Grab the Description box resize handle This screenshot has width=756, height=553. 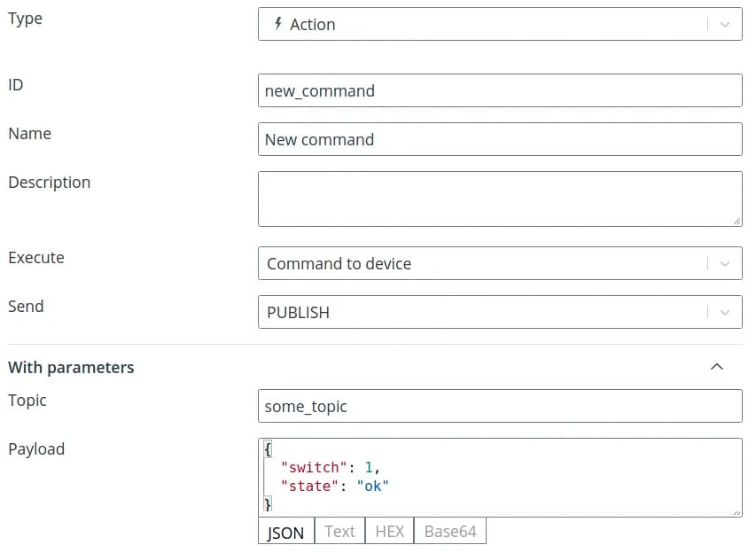pyautogui.click(x=737, y=221)
